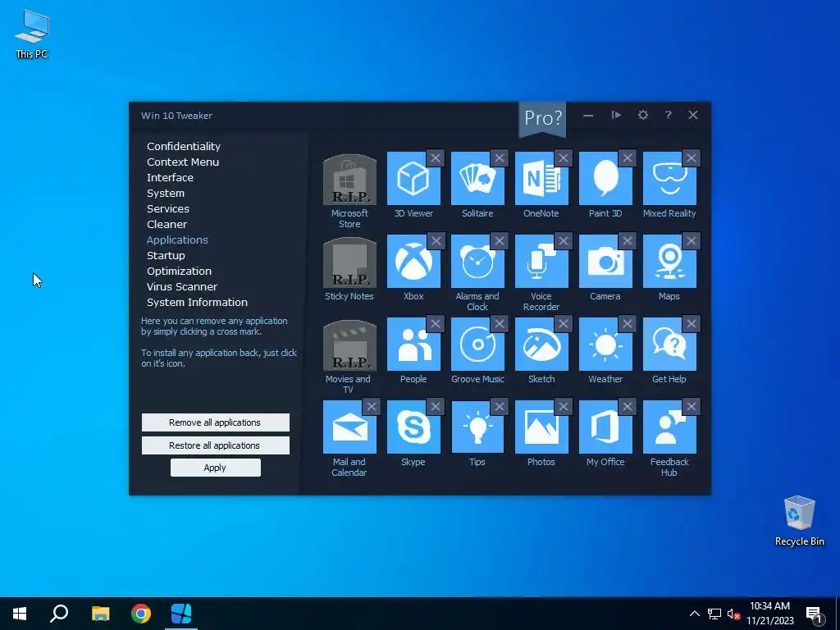Open taskbar Search
The width and height of the screenshot is (840, 630).
click(59, 614)
